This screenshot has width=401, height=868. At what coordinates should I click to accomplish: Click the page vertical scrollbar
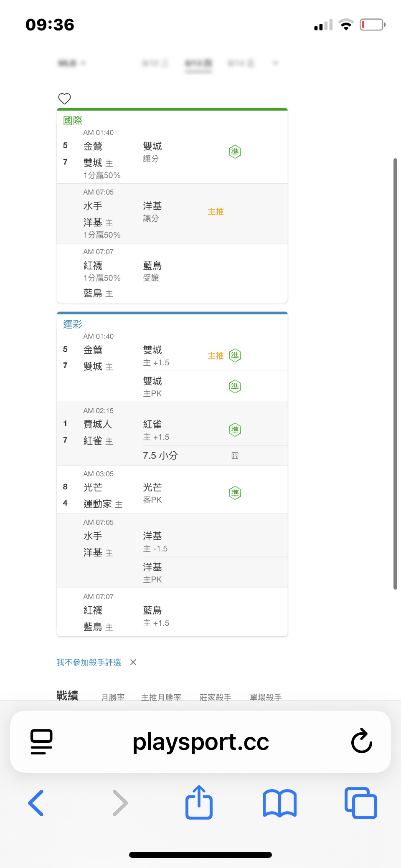click(395, 374)
